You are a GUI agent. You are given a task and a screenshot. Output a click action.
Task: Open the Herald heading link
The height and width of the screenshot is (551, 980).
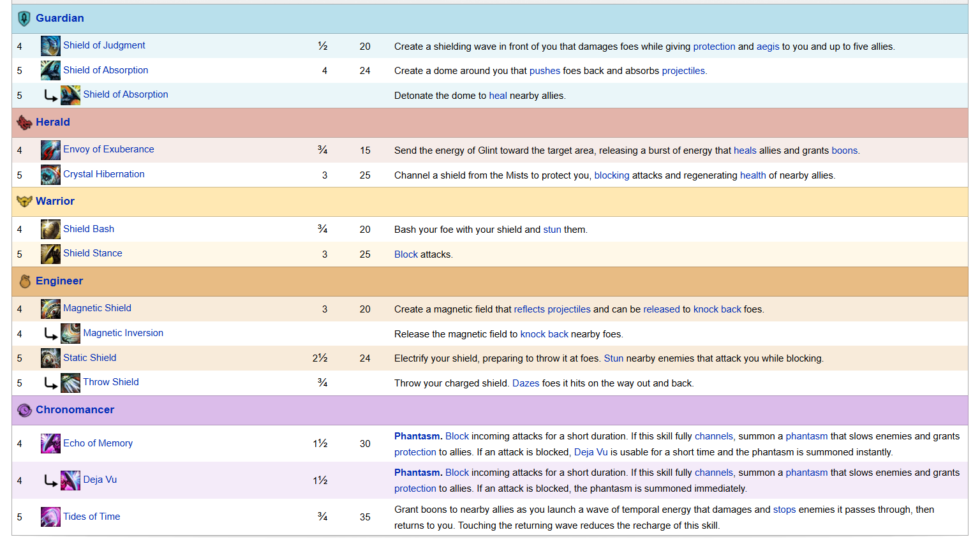53,122
